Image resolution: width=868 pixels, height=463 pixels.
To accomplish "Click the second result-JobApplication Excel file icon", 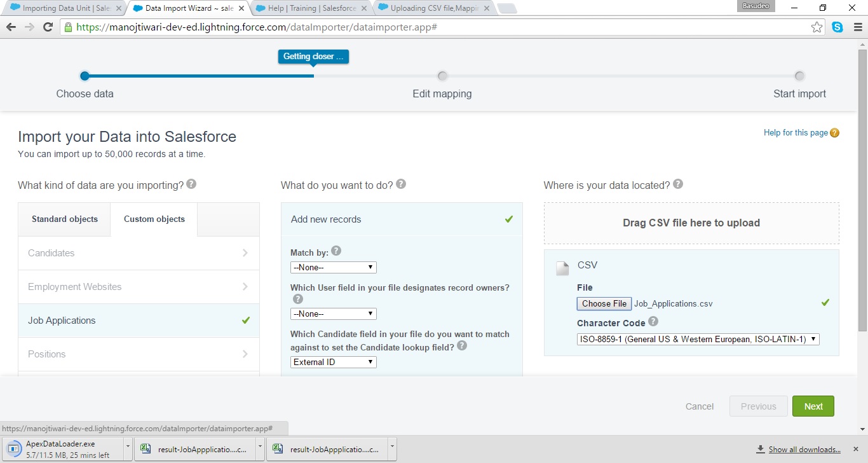I will pyautogui.click(x=277, y=448).
